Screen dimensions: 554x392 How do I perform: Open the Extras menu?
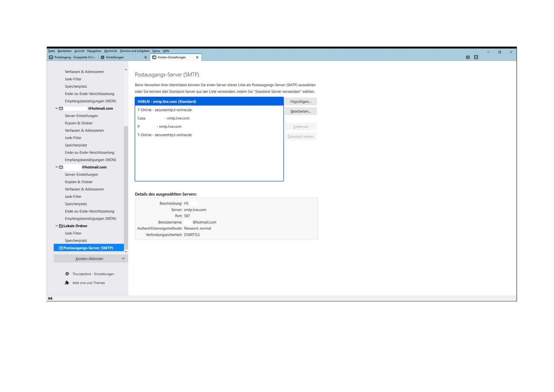tap(156, 51)
